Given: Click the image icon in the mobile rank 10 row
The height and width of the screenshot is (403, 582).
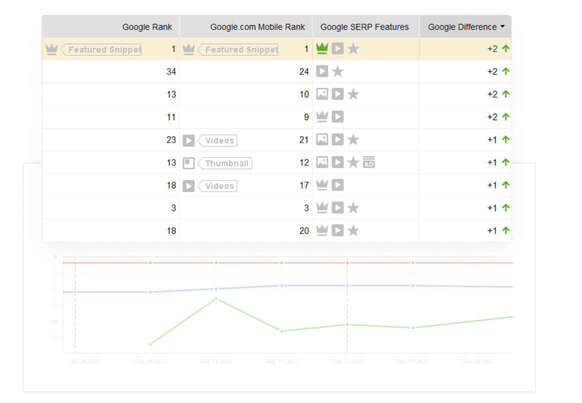Looking at the screenshot, I should tap(322, 94).
